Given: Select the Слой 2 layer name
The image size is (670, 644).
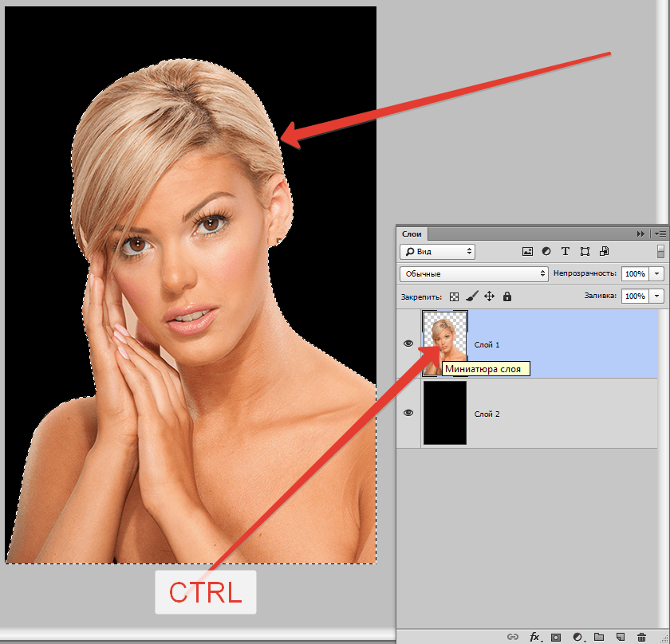Looking at the screenshot, I should click(x=487, y=414).
